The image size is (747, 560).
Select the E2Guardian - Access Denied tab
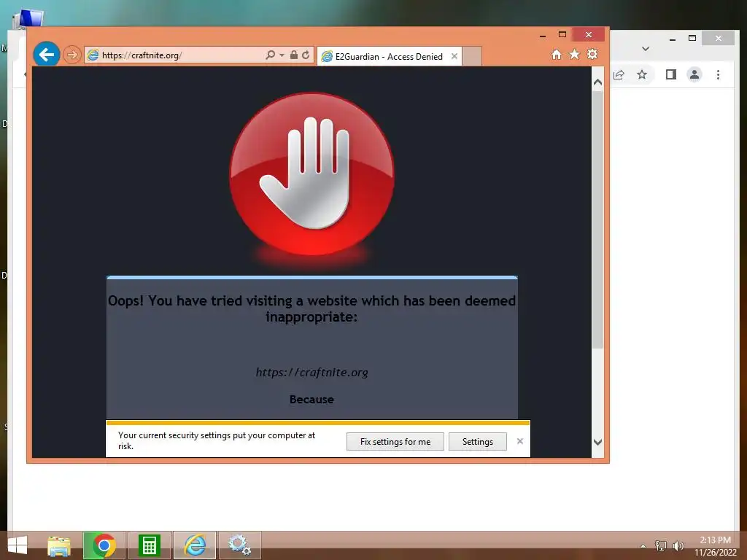pos(389,57)
